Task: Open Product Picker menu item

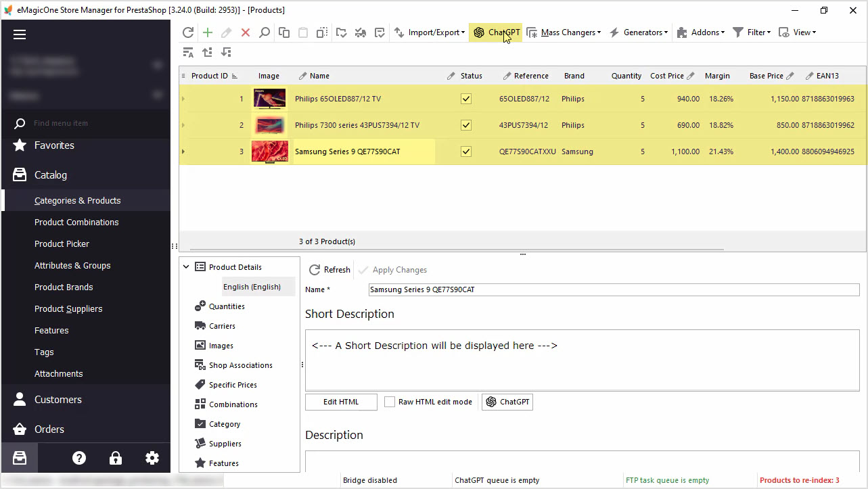Action: [62, 244]
